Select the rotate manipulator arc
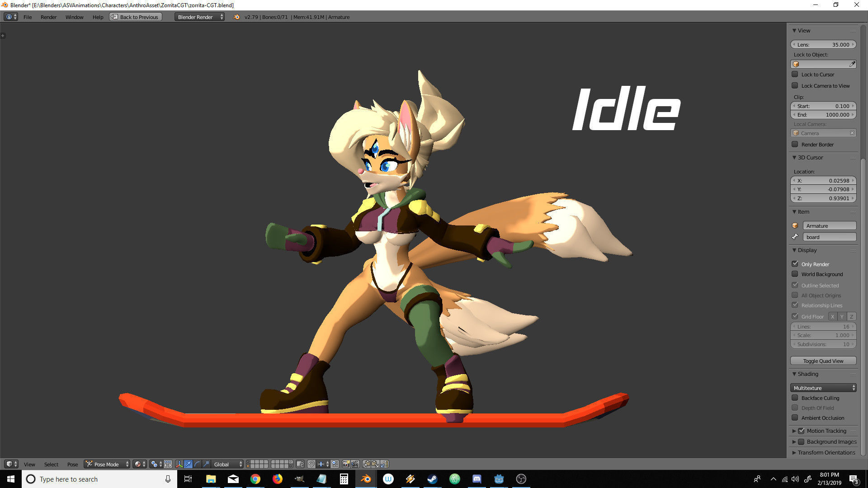 pos(197,464)
